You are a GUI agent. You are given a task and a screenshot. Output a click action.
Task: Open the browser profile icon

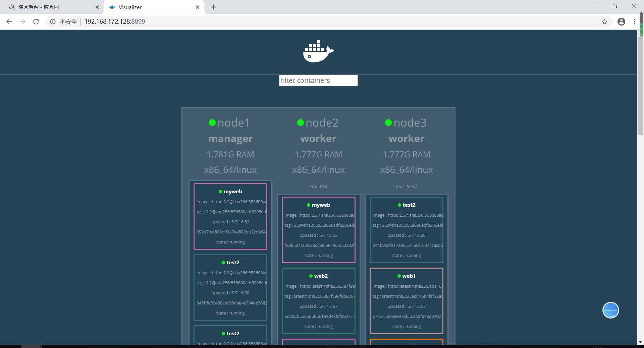[621, 21]
